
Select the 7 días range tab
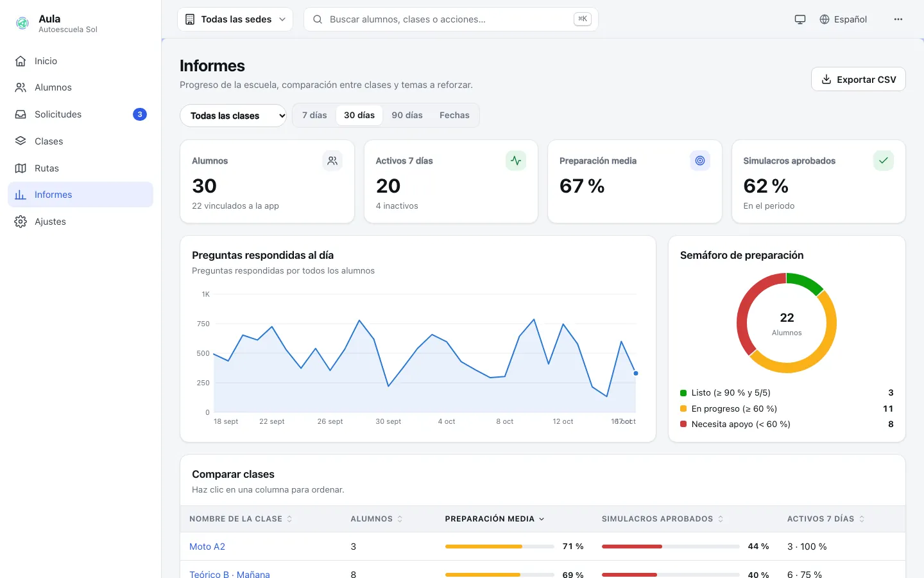coord(314,116)
